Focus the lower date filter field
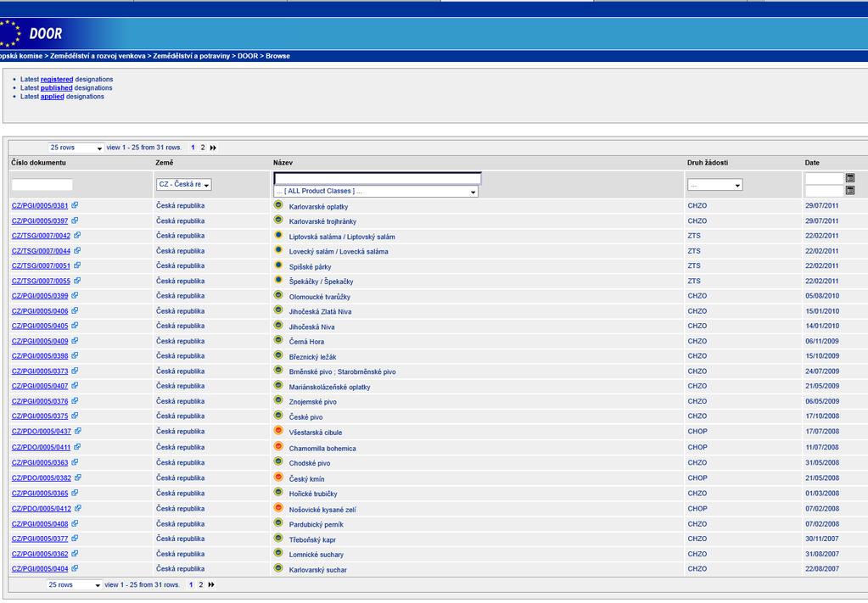Viewport: 868px width, 603px height. tap(824, 191)
